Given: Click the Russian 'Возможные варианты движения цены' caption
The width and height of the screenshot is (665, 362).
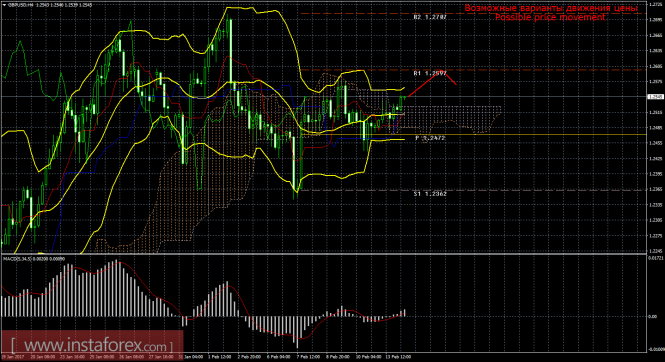Looking at the screenshot, I should 550,8.
